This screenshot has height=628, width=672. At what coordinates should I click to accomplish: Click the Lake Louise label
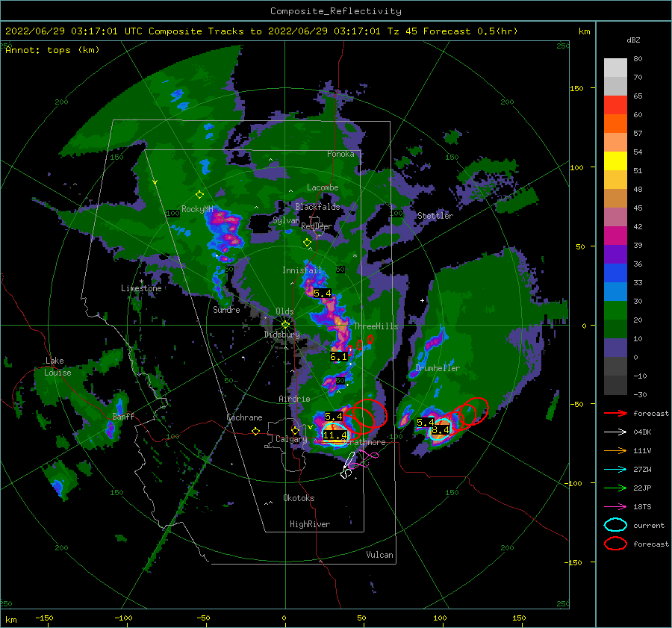pos(57,367)
